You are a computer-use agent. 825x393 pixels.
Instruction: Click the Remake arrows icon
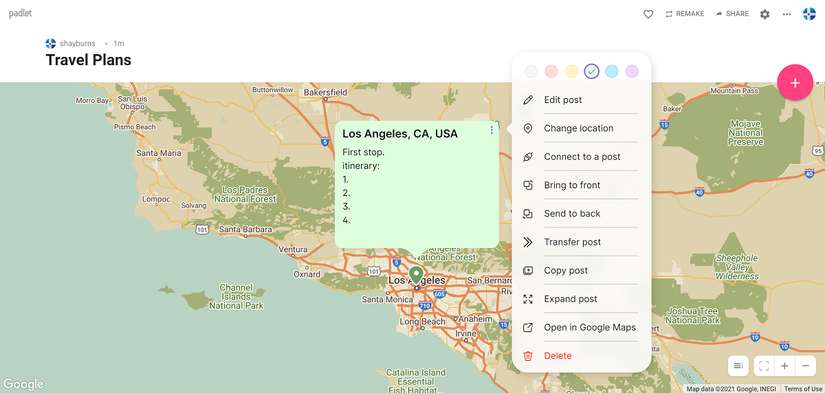669,14
